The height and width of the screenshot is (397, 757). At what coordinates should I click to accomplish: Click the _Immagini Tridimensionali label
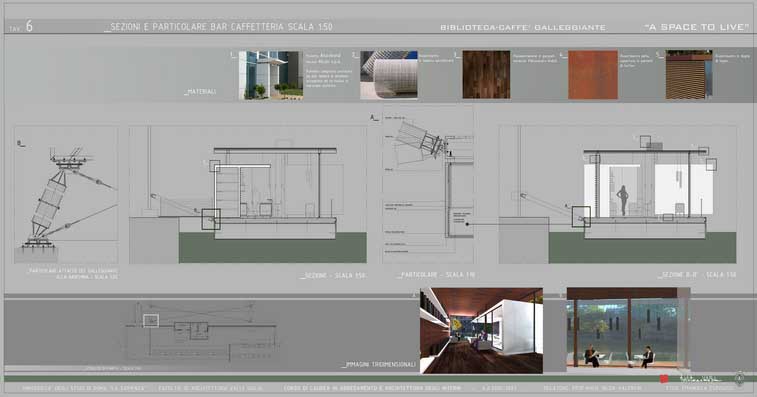point(378,364)
